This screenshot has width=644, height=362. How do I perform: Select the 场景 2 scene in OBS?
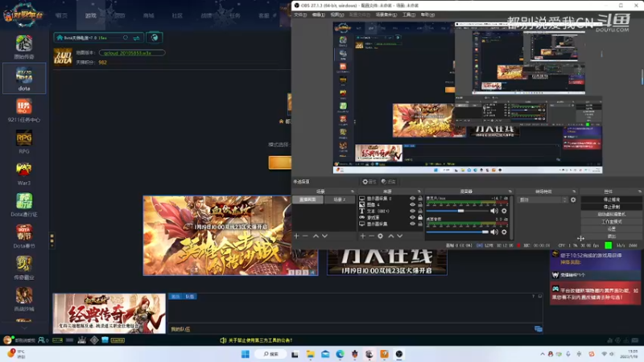click(339, 200)
